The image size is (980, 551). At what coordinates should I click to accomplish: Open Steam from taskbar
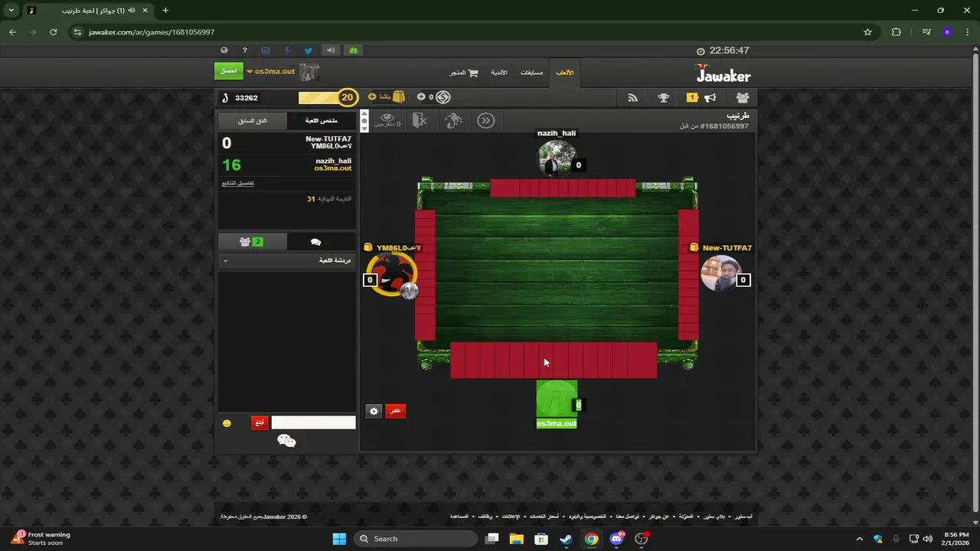coord(566,539)
